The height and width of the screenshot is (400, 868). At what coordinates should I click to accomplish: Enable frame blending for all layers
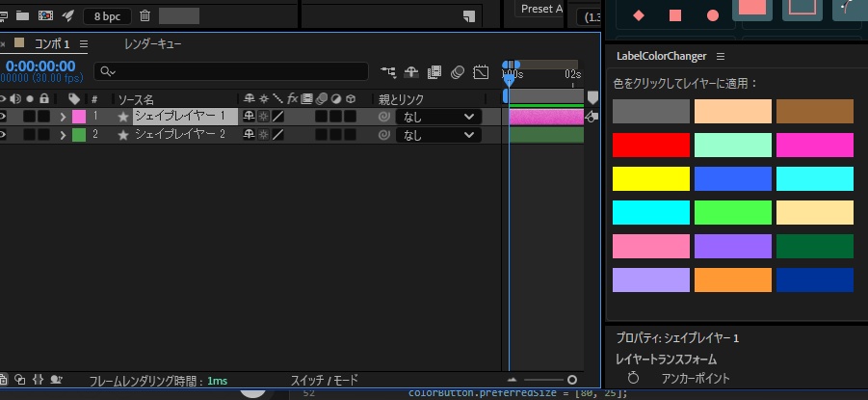(x=434, y=72)
